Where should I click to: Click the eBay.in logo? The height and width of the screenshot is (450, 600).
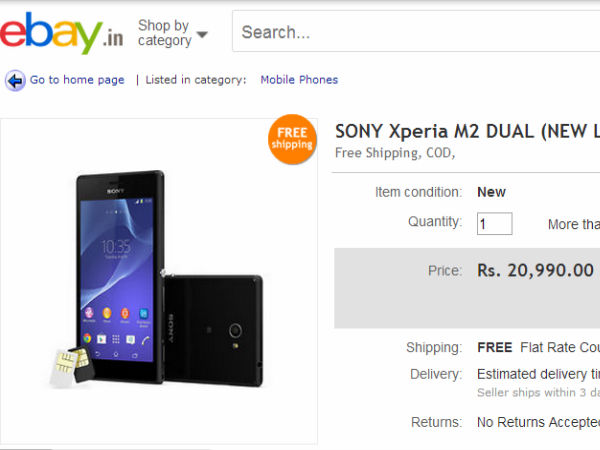pos(61,33)
